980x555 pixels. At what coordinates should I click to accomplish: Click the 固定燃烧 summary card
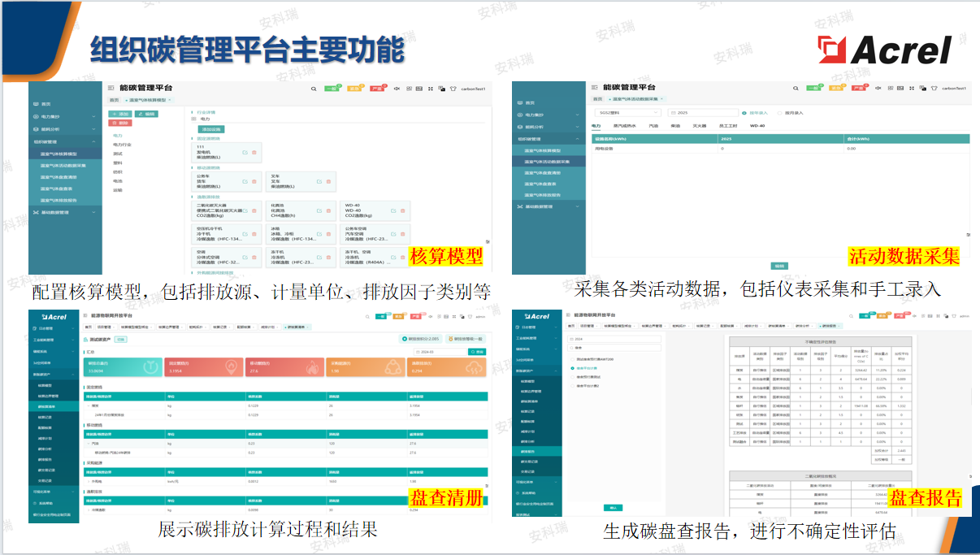(204, 367)
